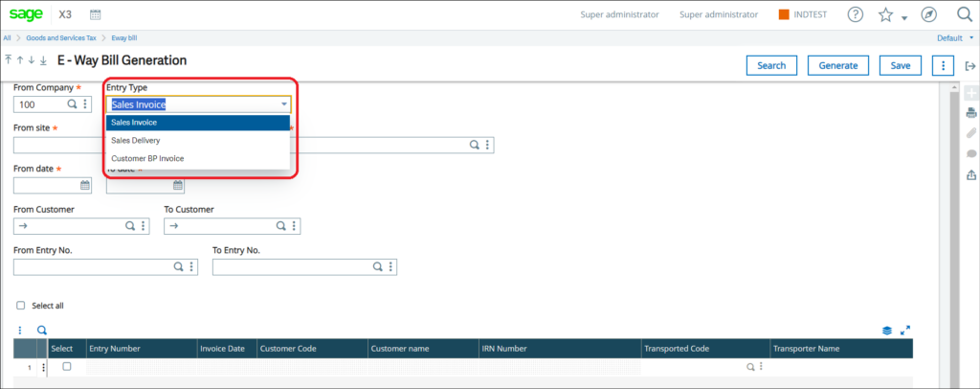The width and height of the screenshot is (980, 389).
Task: Expand the grid to full screen
Action: (x=905, y=331)
